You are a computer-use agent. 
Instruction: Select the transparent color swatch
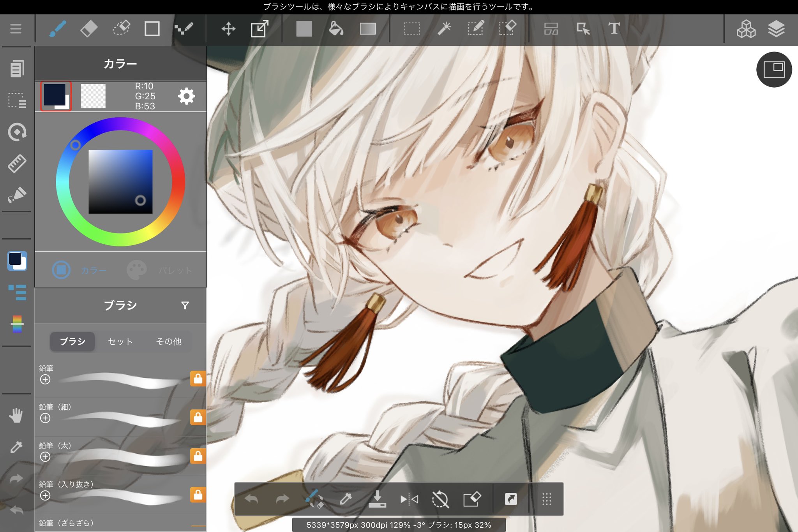pyautogui.click(x=93, y=96)
